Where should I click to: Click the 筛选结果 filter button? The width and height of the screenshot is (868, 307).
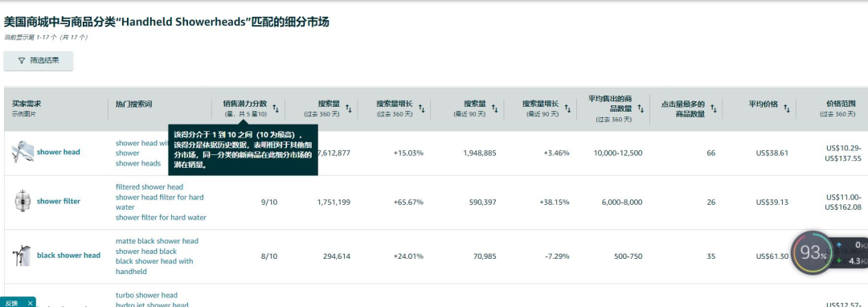[x=39, y=61]
